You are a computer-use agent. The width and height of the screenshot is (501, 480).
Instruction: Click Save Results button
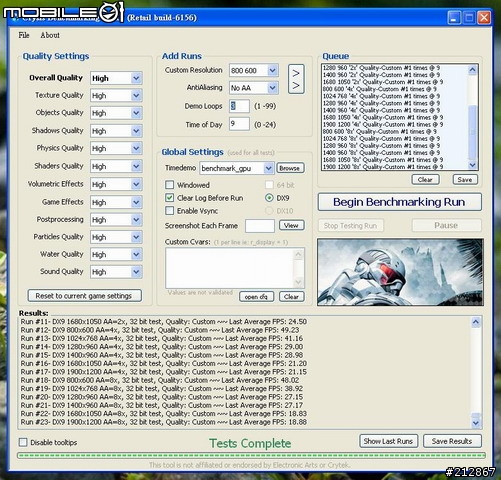(452, 441)
